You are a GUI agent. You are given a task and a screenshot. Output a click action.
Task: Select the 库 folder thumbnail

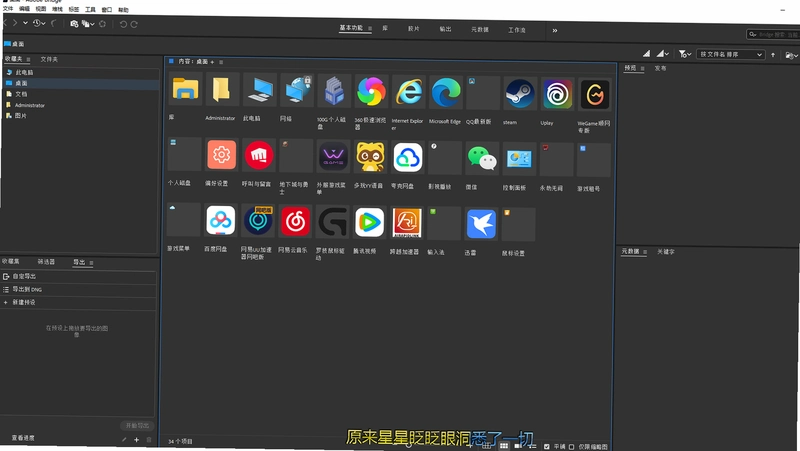(x=185, y=89)
